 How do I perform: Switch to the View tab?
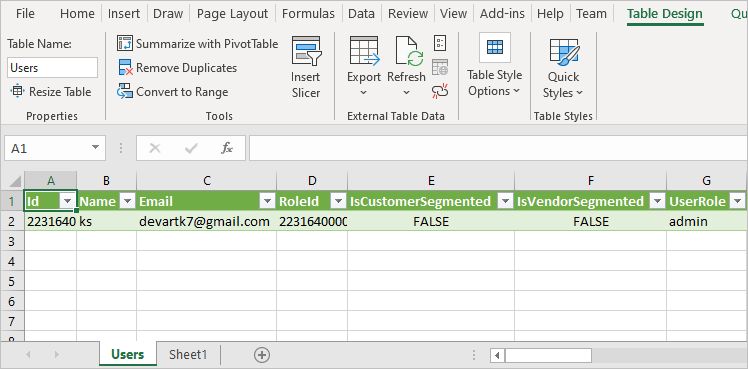(x=453, y=14)
